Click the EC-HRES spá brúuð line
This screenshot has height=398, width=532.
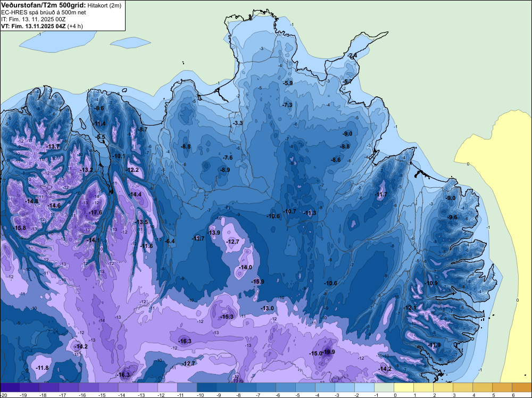pyautogui.click(x=44, y=13)
